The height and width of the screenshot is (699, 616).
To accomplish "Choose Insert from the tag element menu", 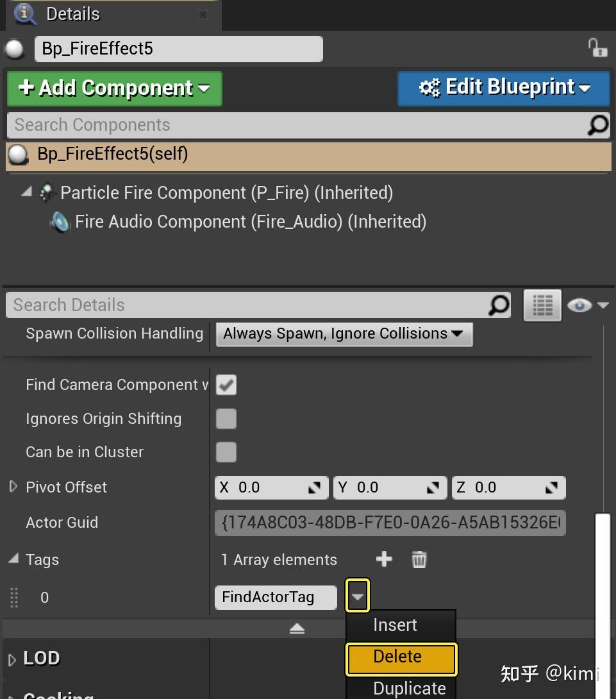I will 395,625.
